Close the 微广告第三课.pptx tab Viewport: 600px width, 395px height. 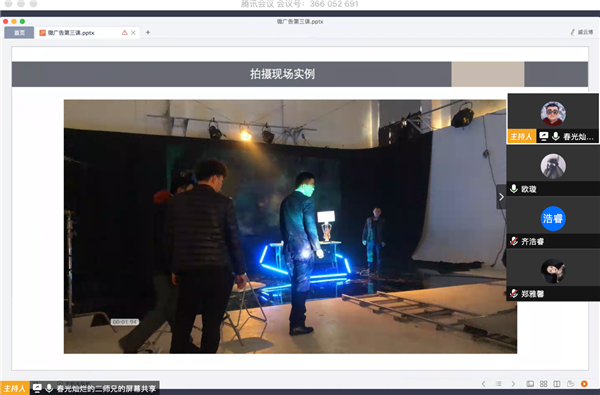click(133, 33)
